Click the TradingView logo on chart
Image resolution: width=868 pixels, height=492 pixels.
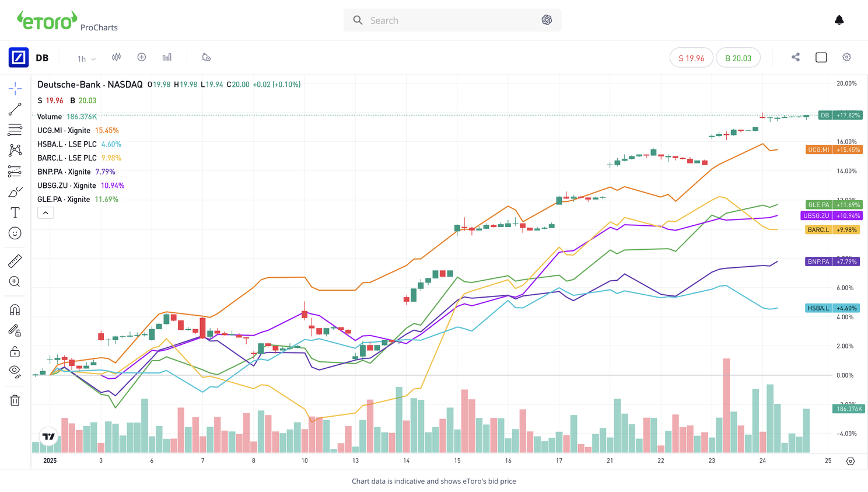[49, 436]
